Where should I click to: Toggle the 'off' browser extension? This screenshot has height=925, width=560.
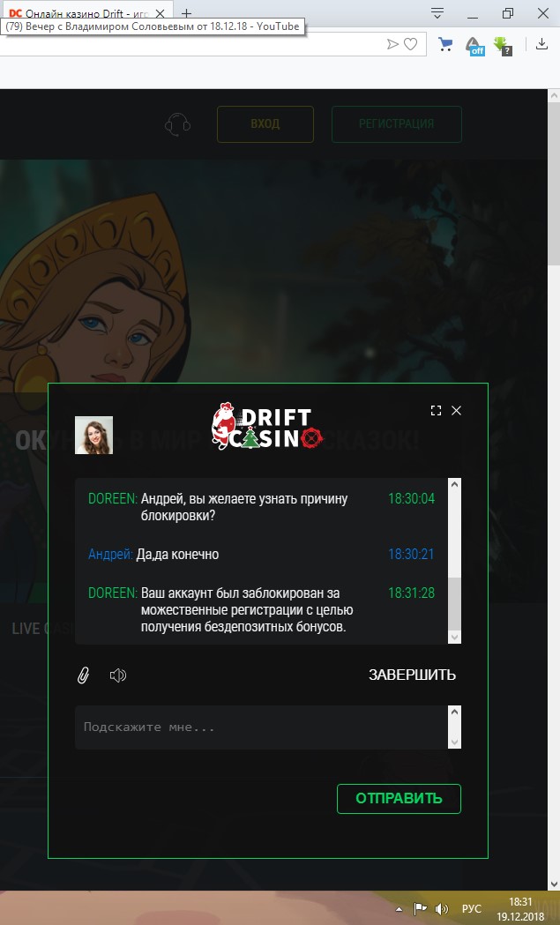[474, 46]
